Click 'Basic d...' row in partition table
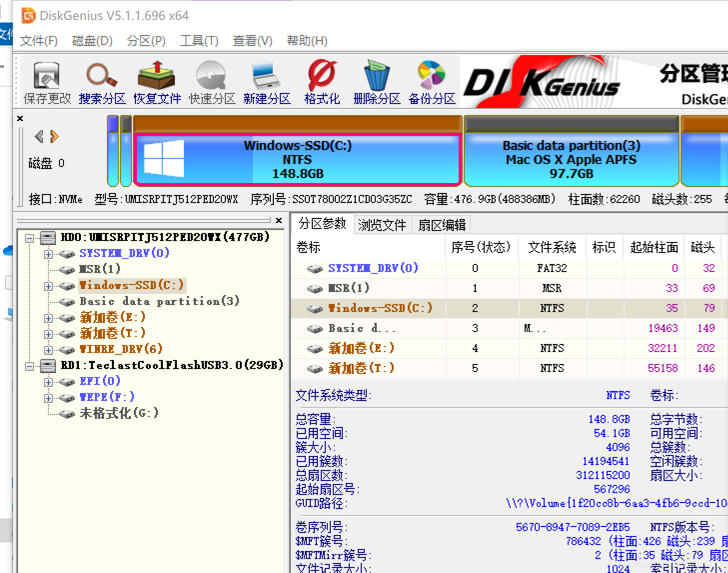The width and height of the screenshot is (728, 573). [x=509, y=328]
